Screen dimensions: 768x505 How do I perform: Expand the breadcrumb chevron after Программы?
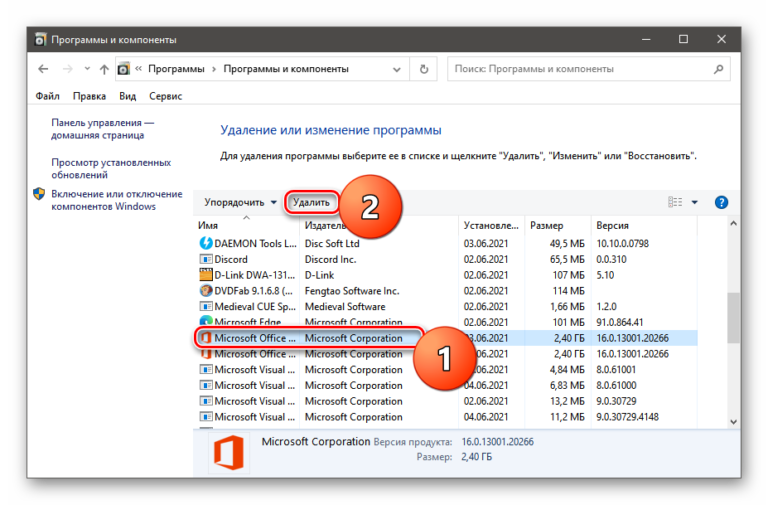coord(214,69)
